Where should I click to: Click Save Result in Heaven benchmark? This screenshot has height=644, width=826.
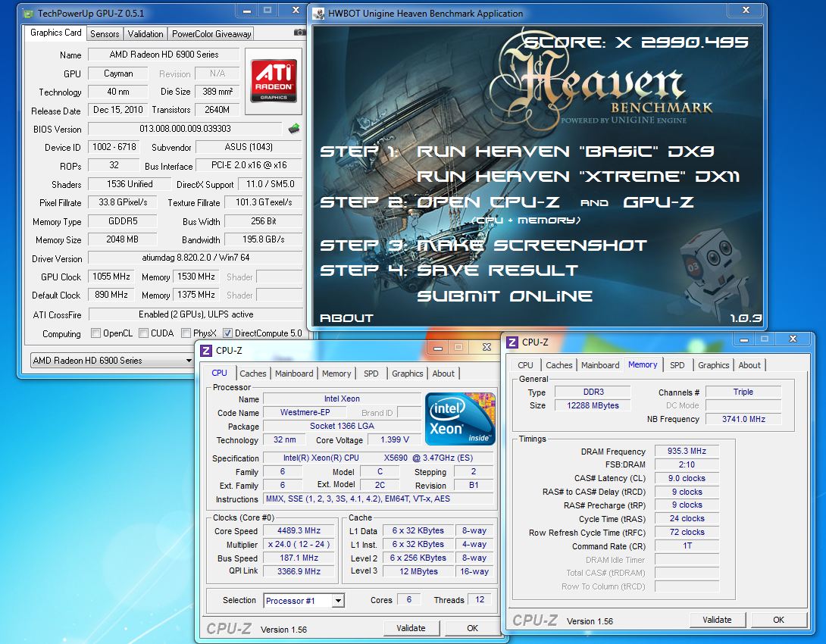click(497, 270)
